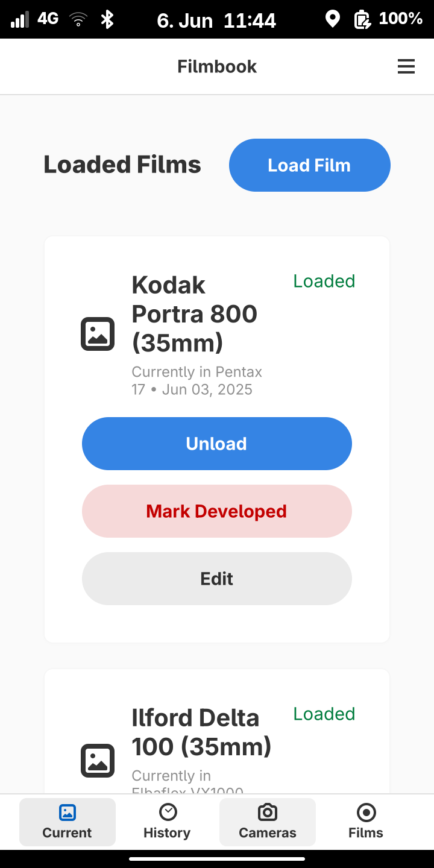Tap the Films reel icon

[366, 813]
